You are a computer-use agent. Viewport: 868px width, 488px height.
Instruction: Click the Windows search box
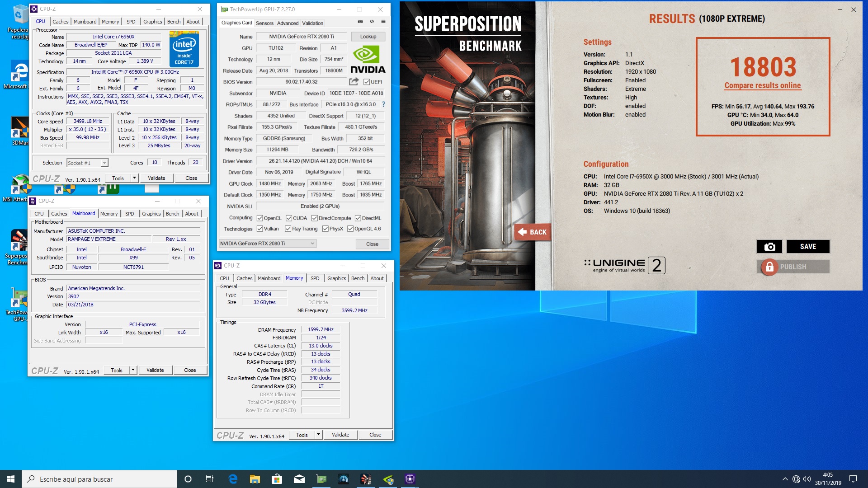[99, 479]
